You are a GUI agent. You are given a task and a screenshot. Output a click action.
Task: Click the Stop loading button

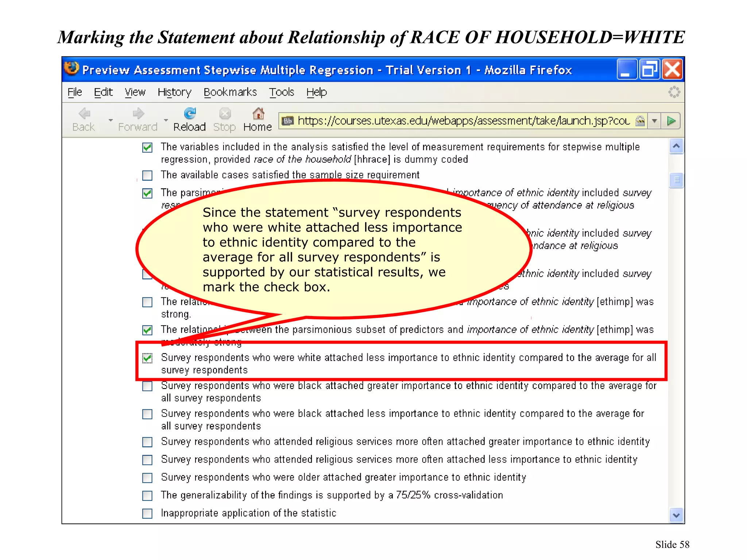click(225, 120)
